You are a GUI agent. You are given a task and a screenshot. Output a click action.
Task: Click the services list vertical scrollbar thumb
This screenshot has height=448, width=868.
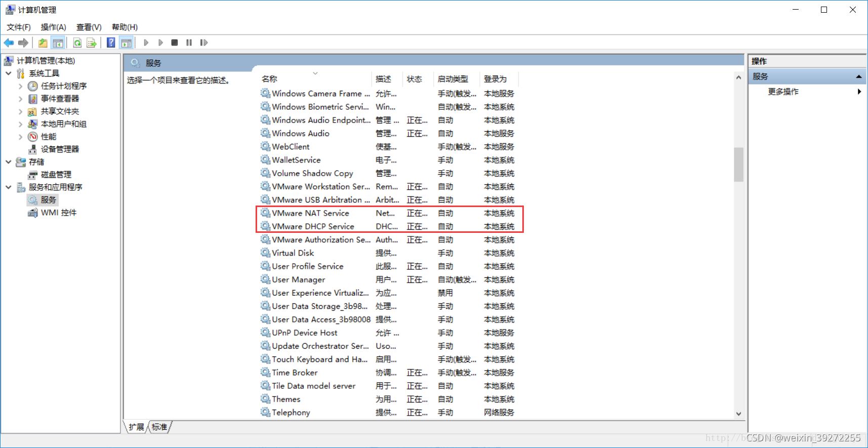[738, 164]
